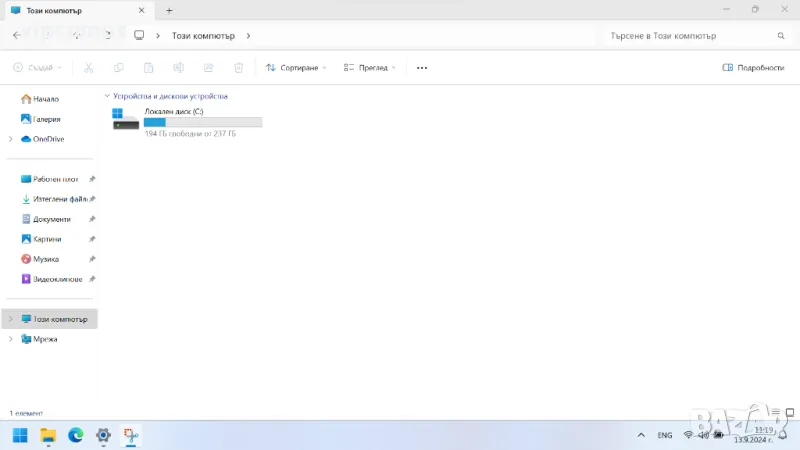Screen dimensions: 800x450
Task: Toggle the Подробности details pane
Action: tap(753, 67)
